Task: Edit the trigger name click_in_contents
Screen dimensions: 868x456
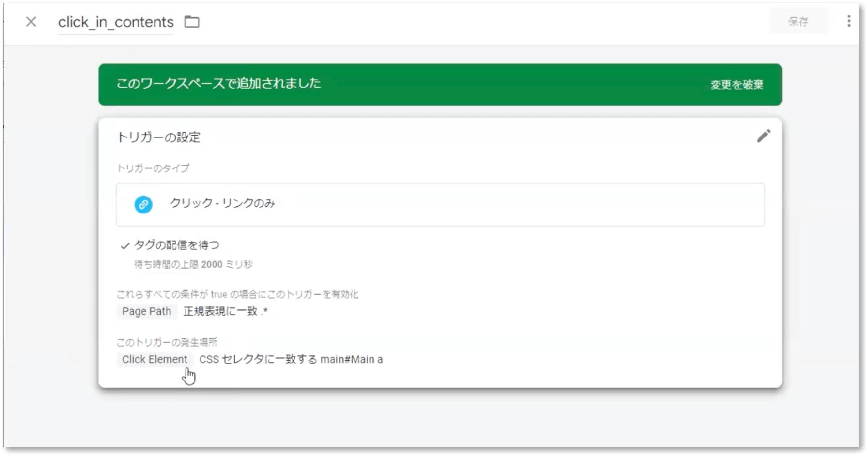Action: tap(116, 22)
